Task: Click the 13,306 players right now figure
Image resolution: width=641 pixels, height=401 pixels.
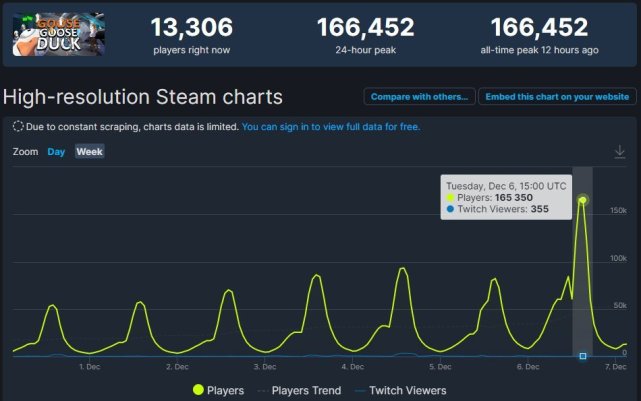Action: coord(192,27)
